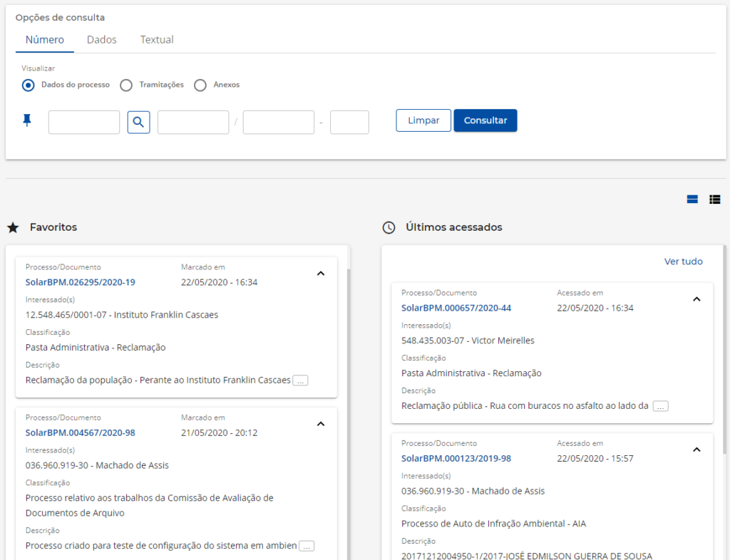Focus the check digit field after the dash
Screen dimensions: 730x560
(x=349, y=123)
